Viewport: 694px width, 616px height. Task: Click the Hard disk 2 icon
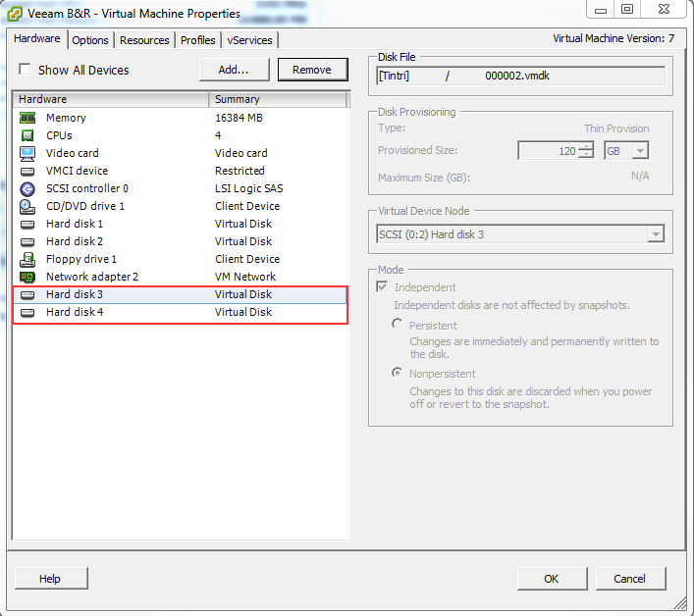coord(27,242)
